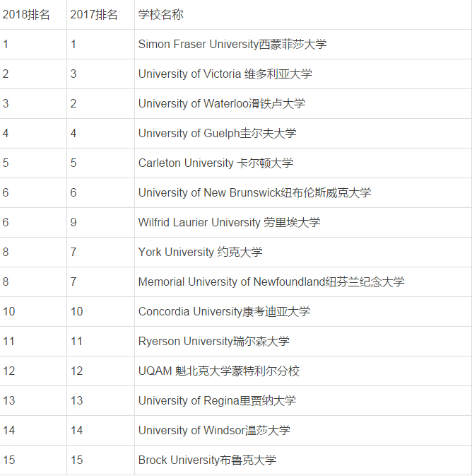Click 2018 rank '5' in Carleton row
Screen dimensions: 472x476
tap(6, 163)
